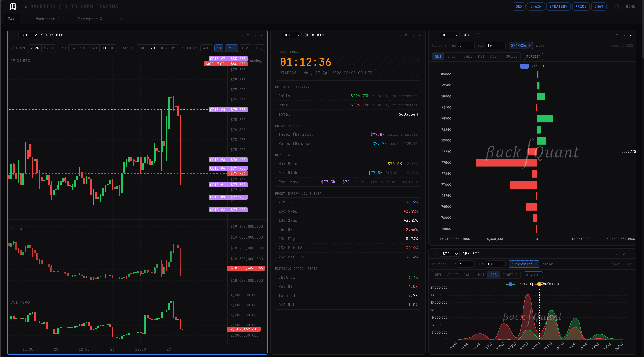Open the BTC symbol dropdown in STUDY panel
This screenshot has width=644, height=357.
point(28,35)
